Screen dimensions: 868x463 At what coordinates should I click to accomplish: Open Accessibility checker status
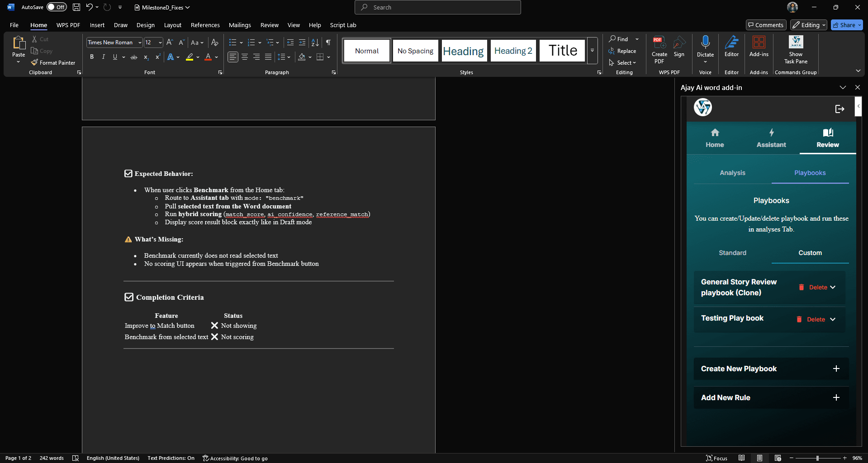click(235, 458)
